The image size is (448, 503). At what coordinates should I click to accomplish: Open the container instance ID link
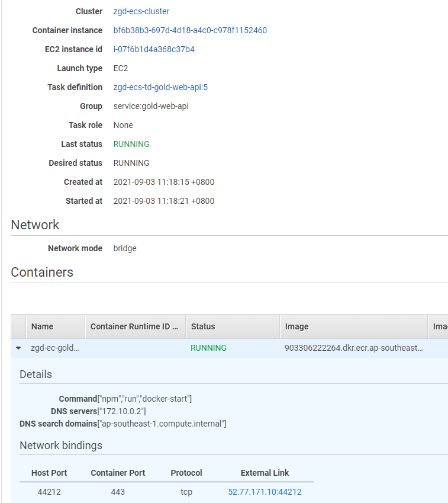pos(190,30)
